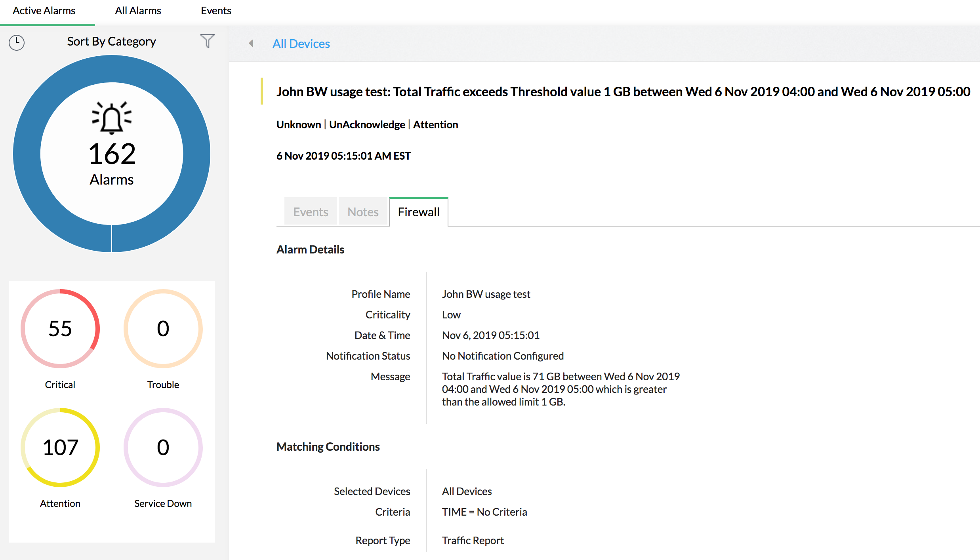Open the Active Alarms tab

coord(44,11)
